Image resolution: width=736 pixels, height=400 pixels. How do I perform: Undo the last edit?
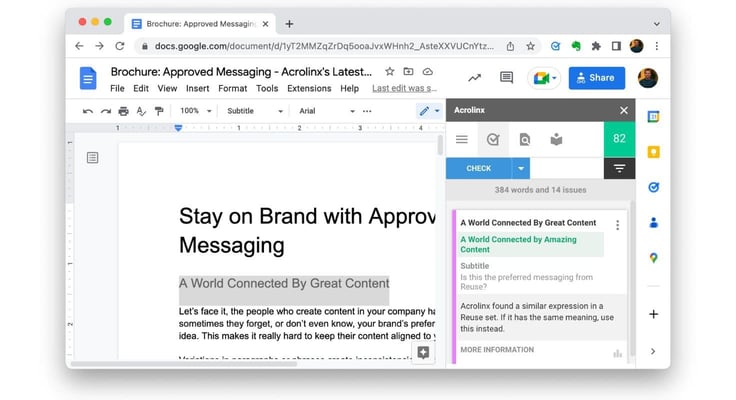(87, 111)
